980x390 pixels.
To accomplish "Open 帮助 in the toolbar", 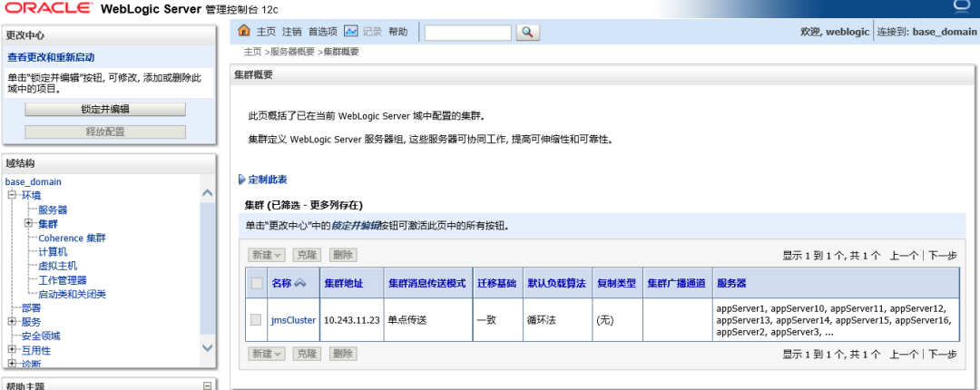I will click(398, 32).
